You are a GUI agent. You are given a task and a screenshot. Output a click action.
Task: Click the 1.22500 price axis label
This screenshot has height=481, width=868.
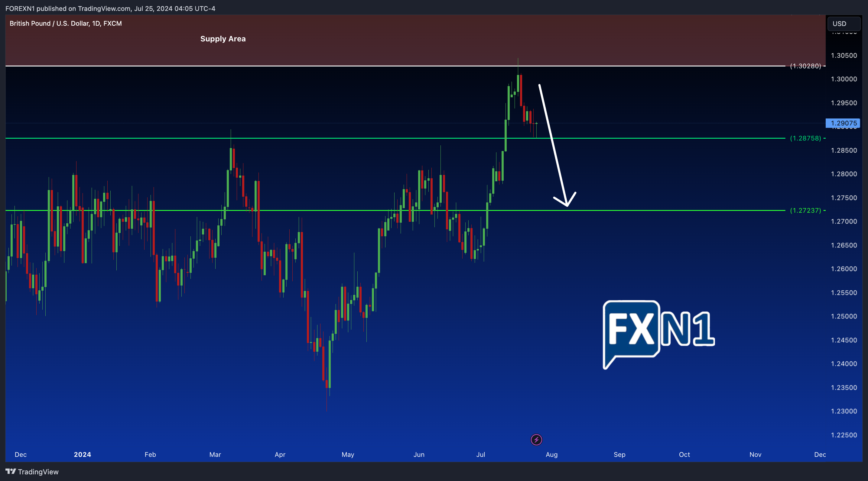[844, 435]
